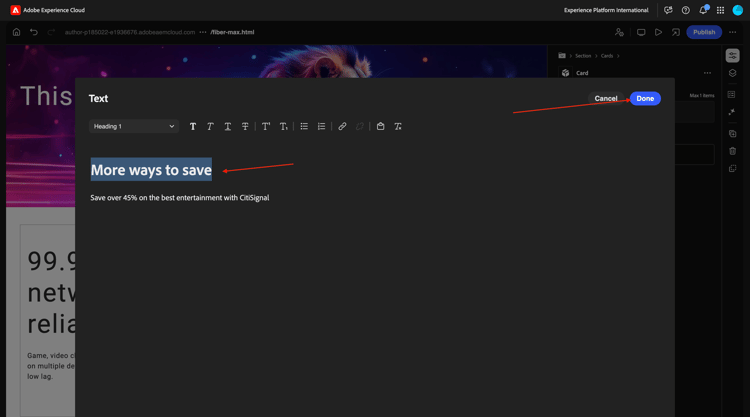This screenshot has width=750, height=417.
Task: Click the Bold formatting icon
Action: 193,126
